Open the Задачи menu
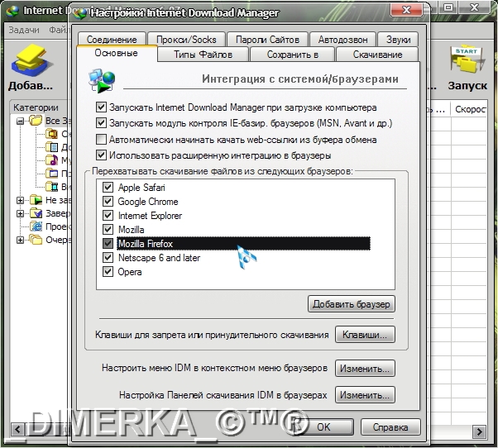498x448 pixels. (25, 30)
